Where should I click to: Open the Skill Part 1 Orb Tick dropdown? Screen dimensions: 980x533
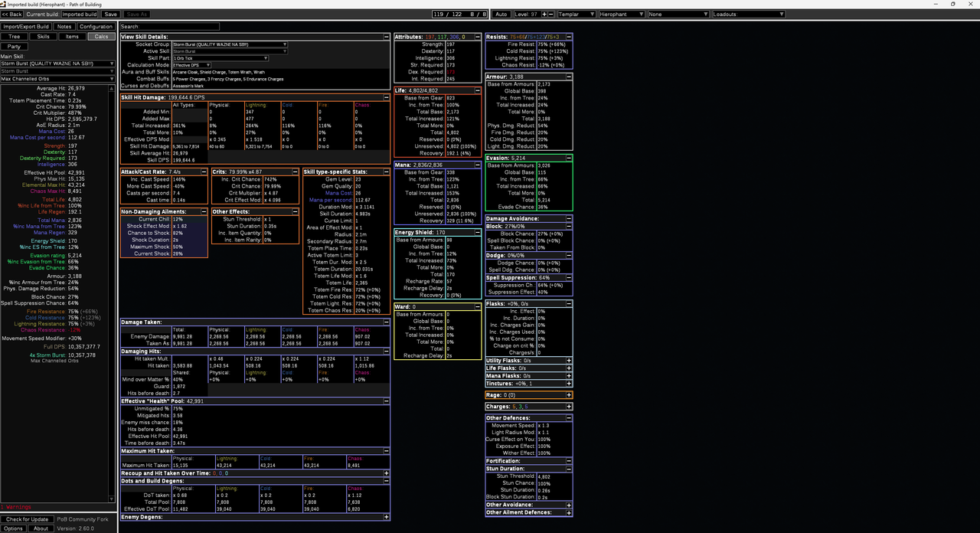pos(220,58)
